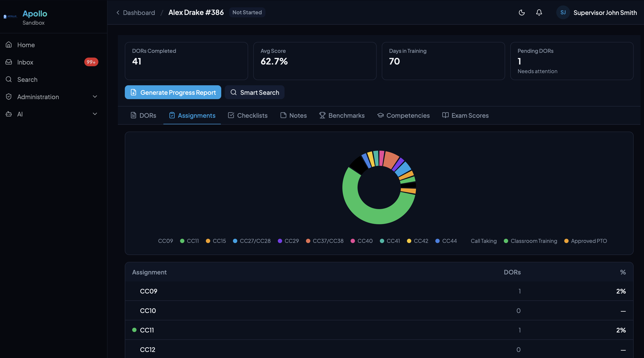Open the Exam Scores book icon

[445, 115]
